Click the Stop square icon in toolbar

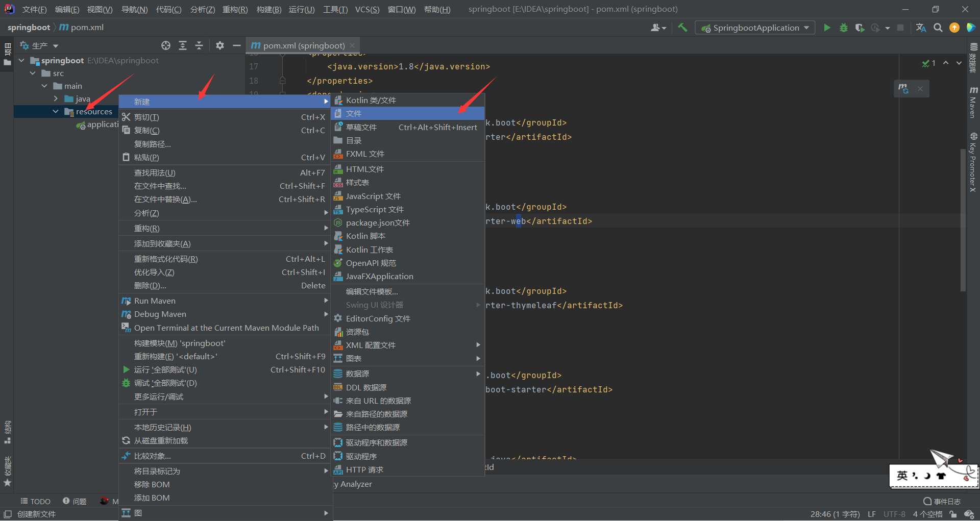[900, 28]
